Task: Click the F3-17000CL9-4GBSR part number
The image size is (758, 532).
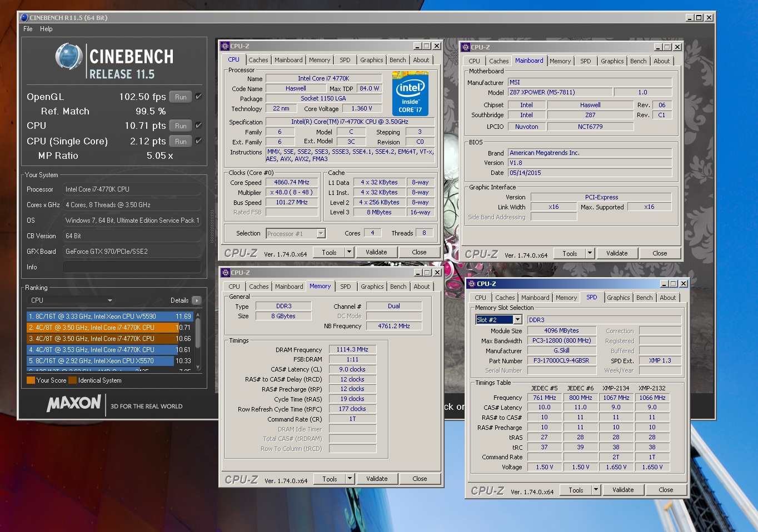Action: 561,361
